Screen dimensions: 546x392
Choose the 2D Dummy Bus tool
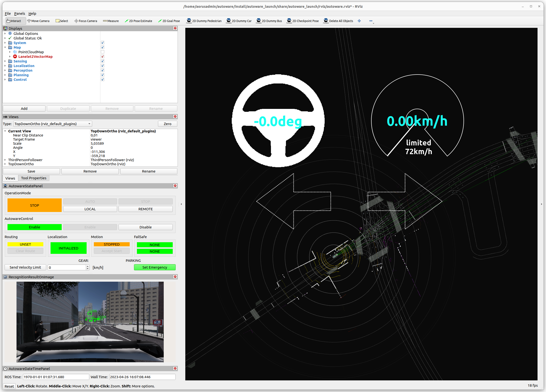click(269, 21)
